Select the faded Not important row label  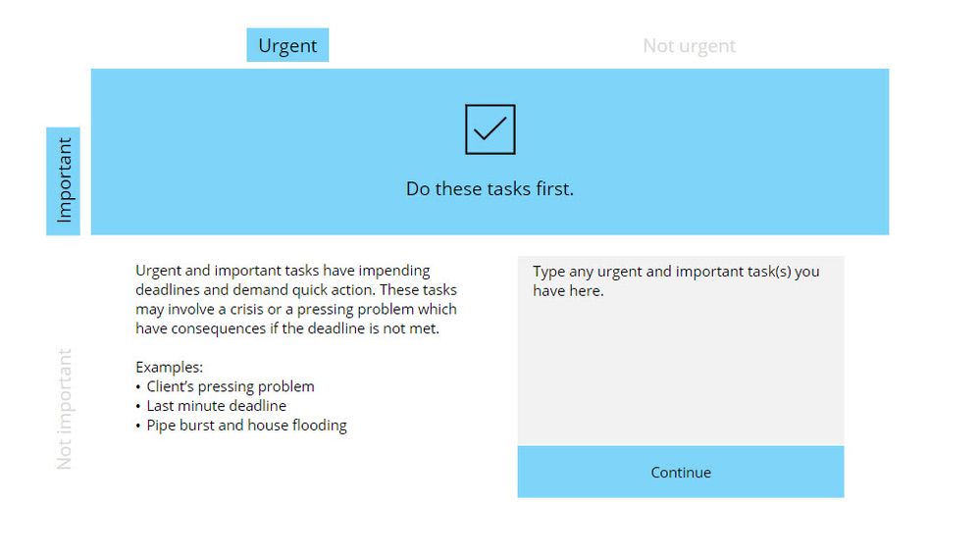click(x=65, y=409)
